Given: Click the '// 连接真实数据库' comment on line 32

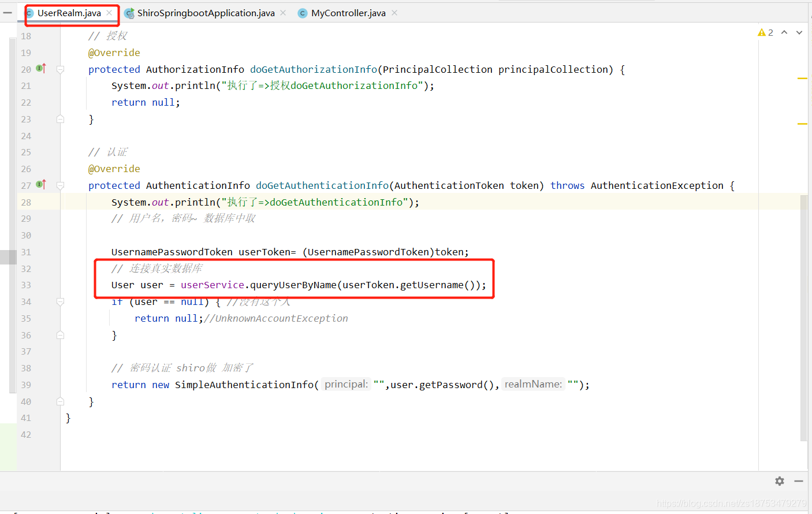Looking at the screenshot, I should coord(157,269).
